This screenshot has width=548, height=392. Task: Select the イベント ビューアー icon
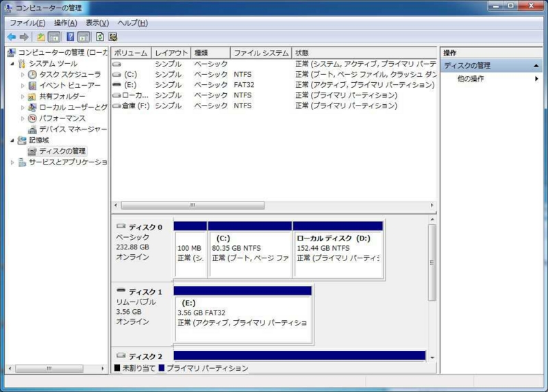coord(32,86)
